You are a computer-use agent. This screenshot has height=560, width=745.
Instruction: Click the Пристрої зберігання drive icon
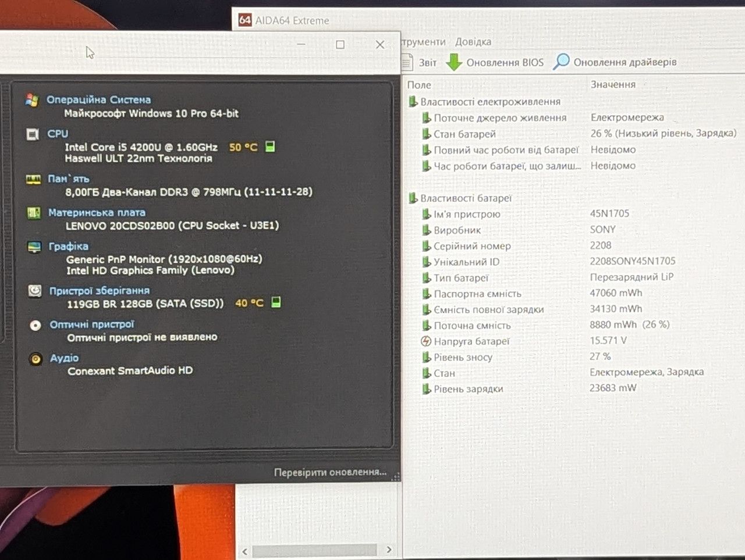[x=35, y=291]
